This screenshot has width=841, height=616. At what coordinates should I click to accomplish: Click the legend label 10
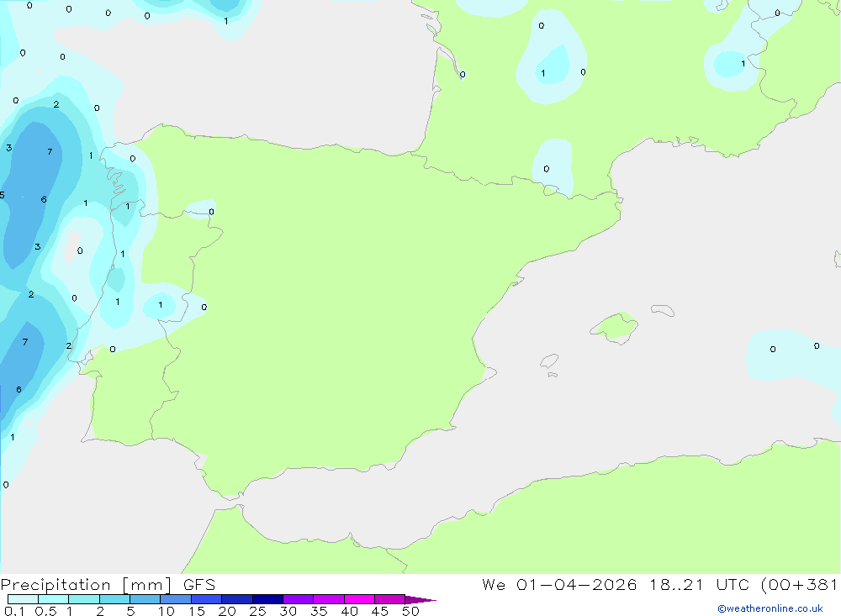[x=167, y=611]
